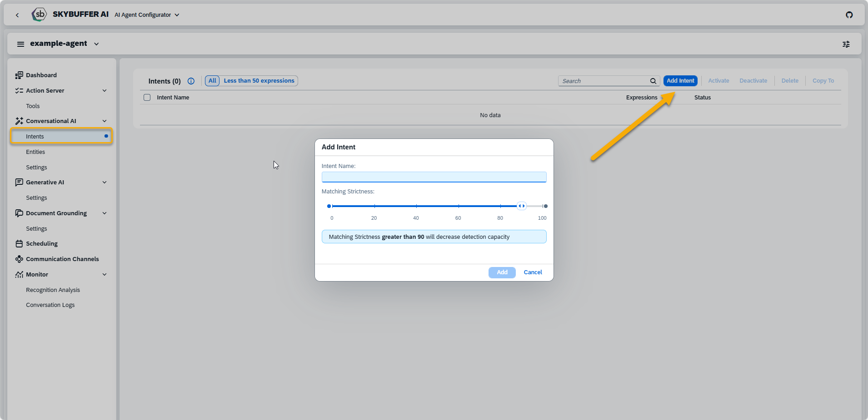Open the settings sliders icon at top right
Screen dimensions: 868x420
pyautogui.click(x=846, y=44)
